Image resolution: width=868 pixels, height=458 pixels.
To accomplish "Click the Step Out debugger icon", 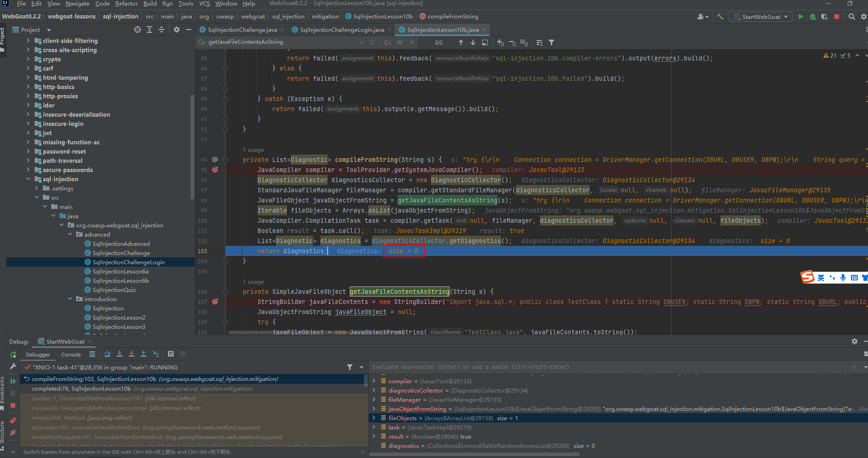I will (x=144, y=354).
